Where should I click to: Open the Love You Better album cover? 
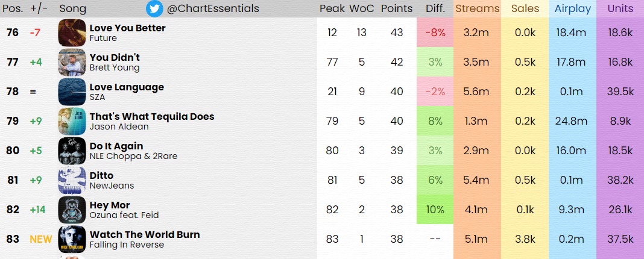click(72, 33)
